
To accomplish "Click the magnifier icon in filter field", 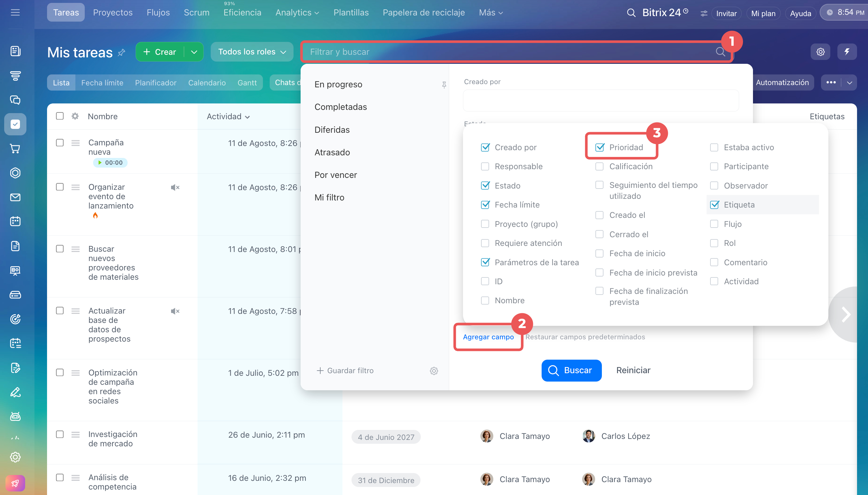I will point(720,52).
